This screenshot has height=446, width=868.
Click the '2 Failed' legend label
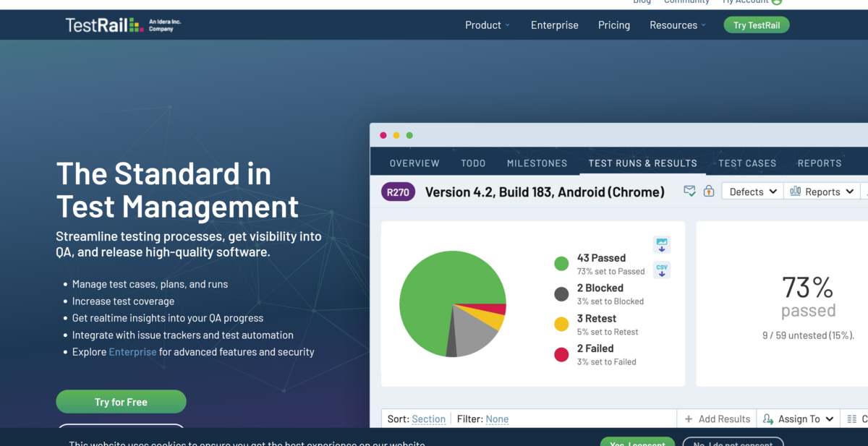click(x=595, y=348)
